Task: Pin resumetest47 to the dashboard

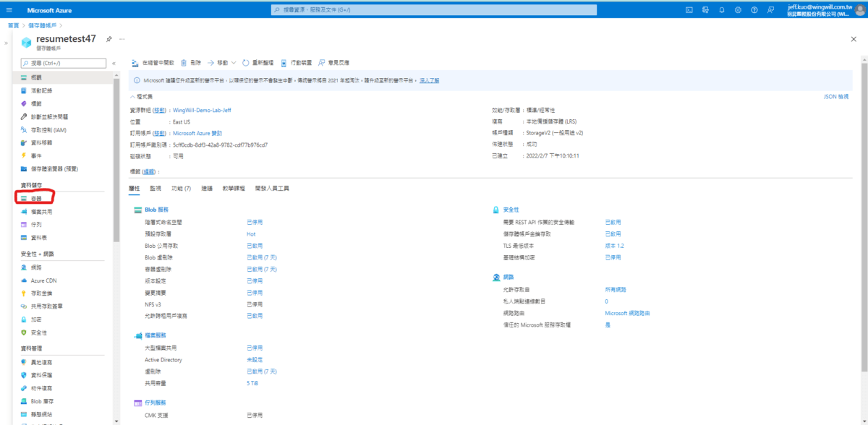Action: pos(109,39)
